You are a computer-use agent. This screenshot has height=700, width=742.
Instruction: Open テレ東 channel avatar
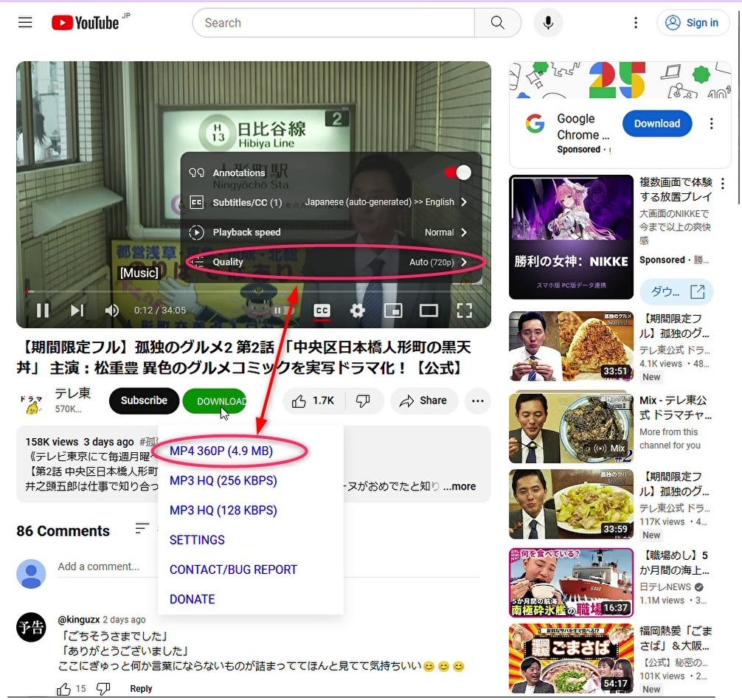coord(31,403)
